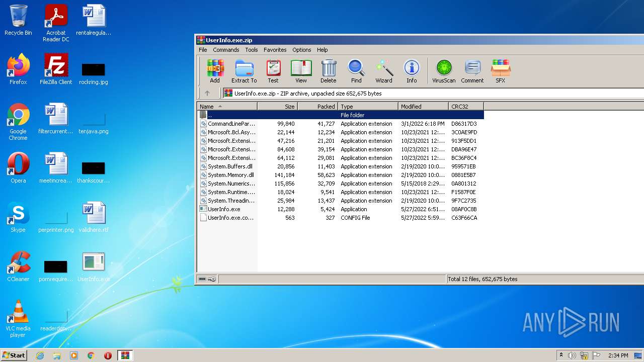Select the UserInfo.exe application file
This screenshot has width=644, height=362.
pyautogui.click(x=340, y=209)
